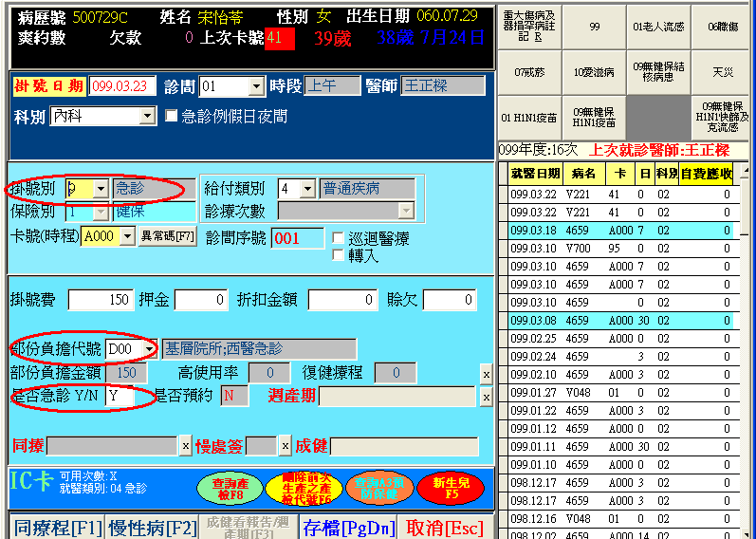This screenshot has height=539, width=756.
Task: Click the red 新生兒 F5 oval button
Action: point(451,488)
